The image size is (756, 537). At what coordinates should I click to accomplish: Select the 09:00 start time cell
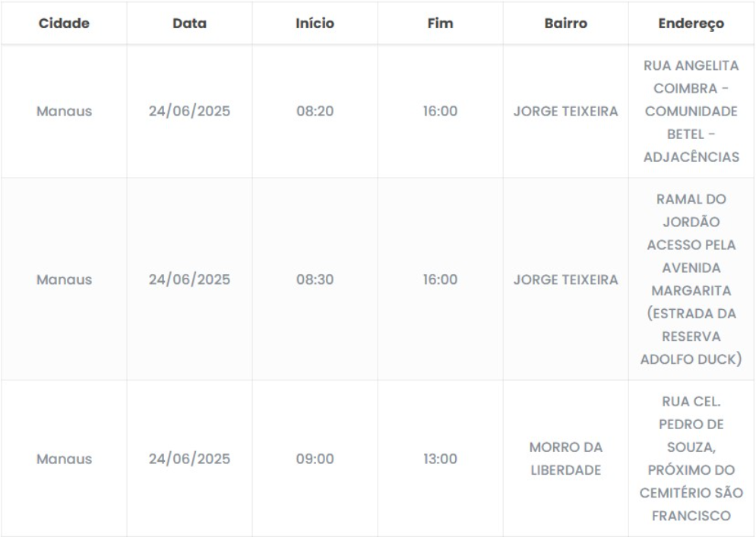tap(315, 460)
